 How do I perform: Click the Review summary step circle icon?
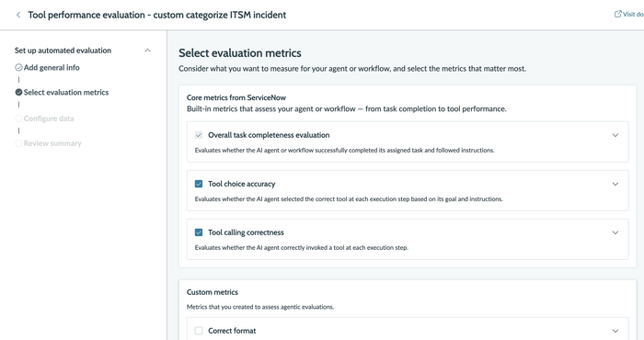(18, 143)
